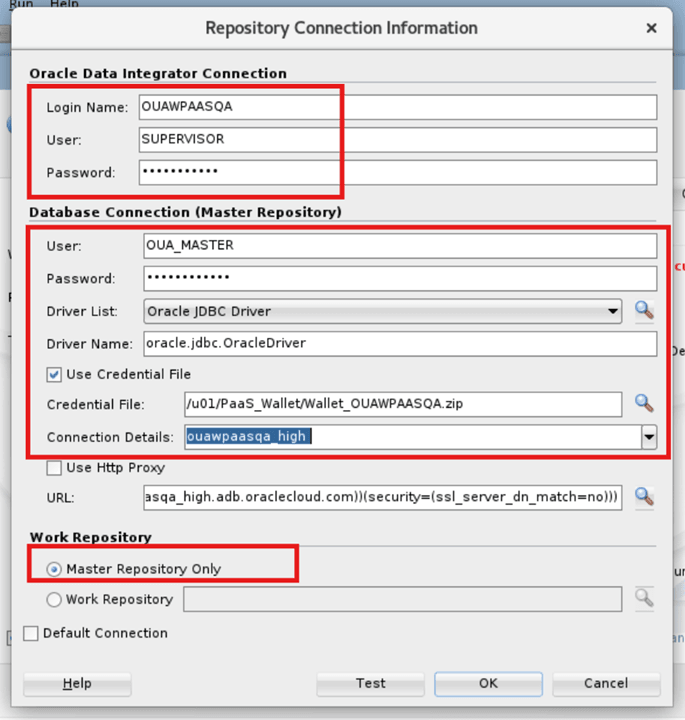Click the Test button
The image size is (685, 720).
point(371,684)
